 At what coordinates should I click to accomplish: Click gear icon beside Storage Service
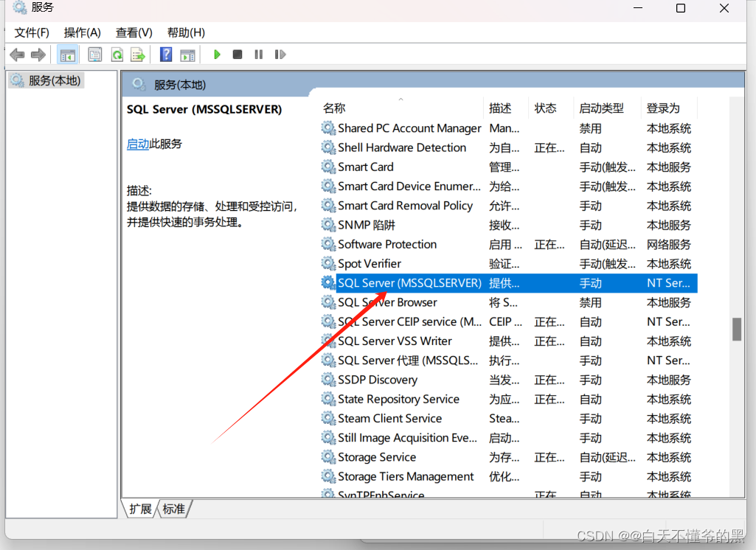(x=328, y=457)
